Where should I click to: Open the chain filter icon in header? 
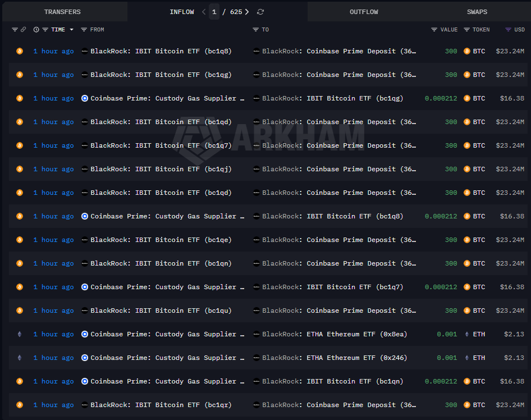click(x=15, y=30)
